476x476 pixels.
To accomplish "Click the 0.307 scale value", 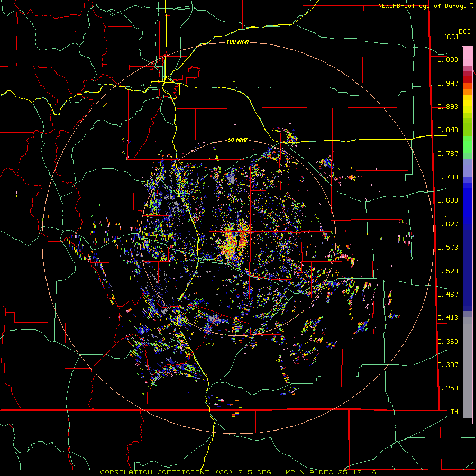I will (x=448, y=365).
